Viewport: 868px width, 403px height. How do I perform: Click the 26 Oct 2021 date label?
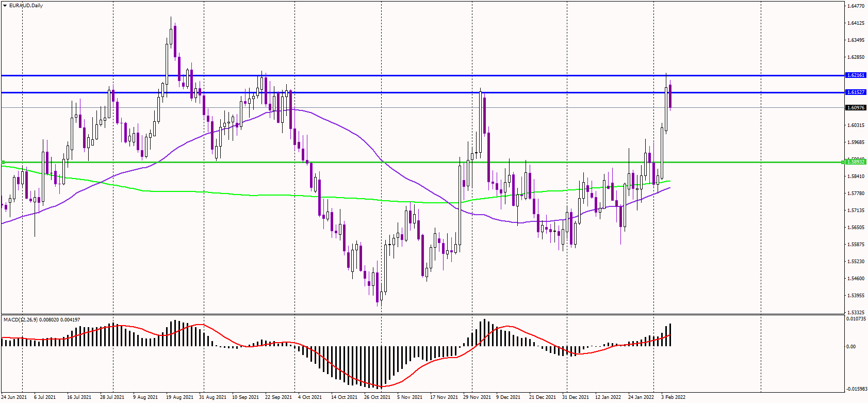(x=378, y=397)
